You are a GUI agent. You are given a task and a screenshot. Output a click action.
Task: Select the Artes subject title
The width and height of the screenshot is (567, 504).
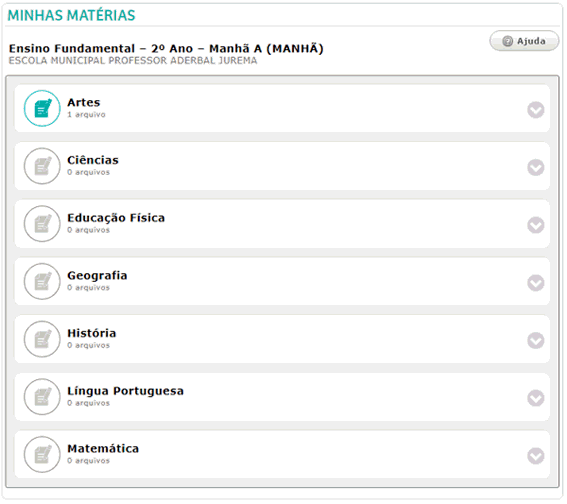[84, 102]
